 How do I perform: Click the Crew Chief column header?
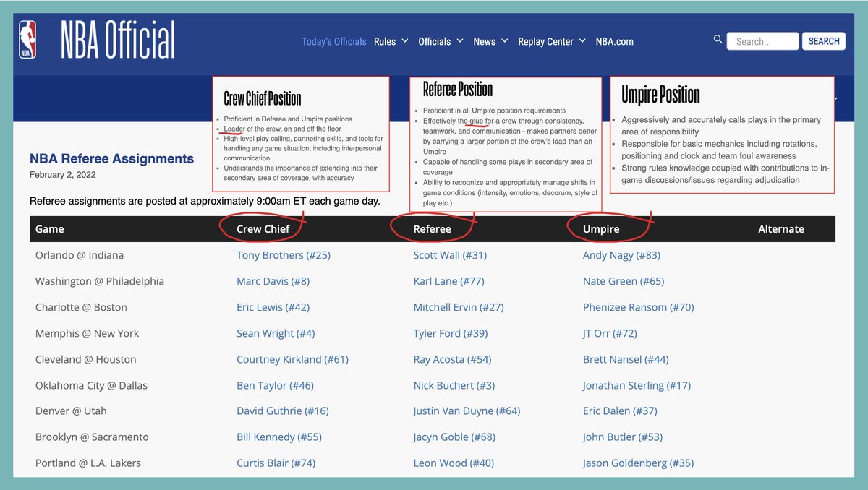263,228
